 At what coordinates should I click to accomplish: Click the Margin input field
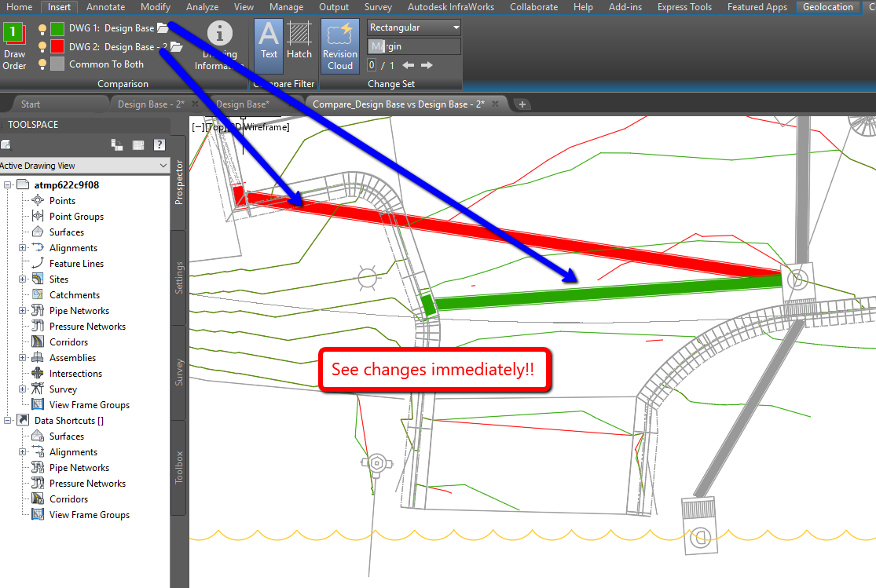pyautogui.click(x=414, y=46)
